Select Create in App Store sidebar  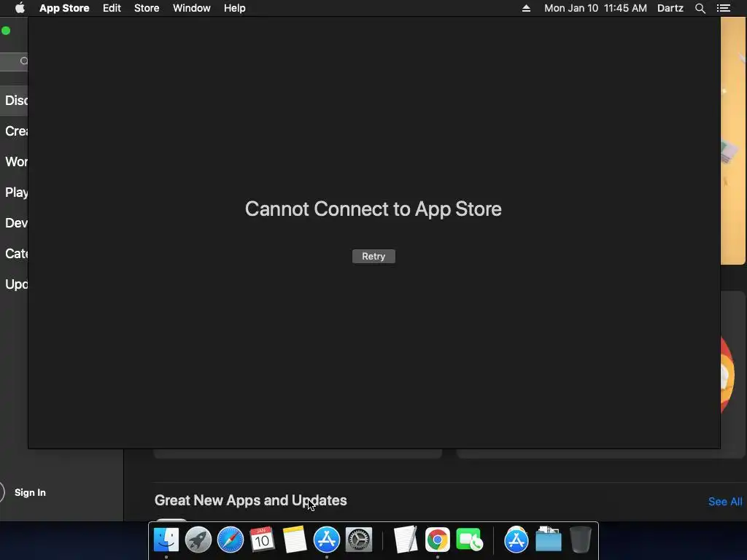(x=15, y=131)
